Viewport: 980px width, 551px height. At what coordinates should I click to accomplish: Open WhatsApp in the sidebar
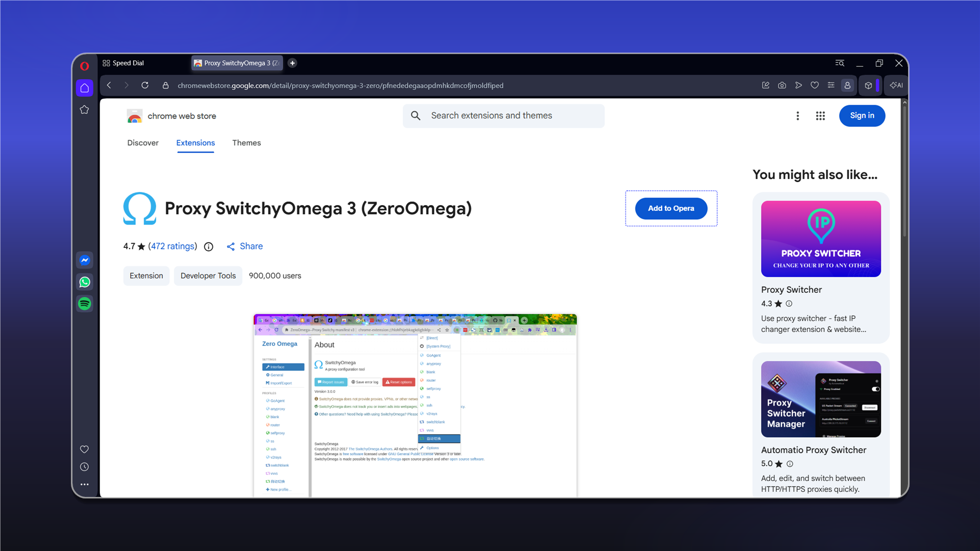click(x=85, y=282)
